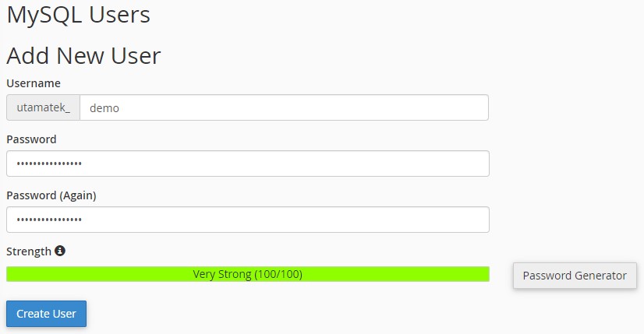Screen dimensions: 644x334
Task: Click the Very Strong (100/100) text
Action: click(248, 274)
